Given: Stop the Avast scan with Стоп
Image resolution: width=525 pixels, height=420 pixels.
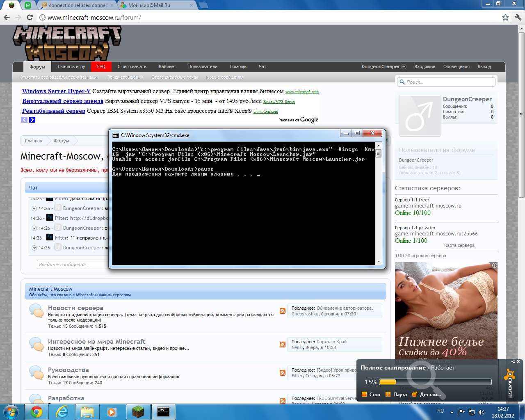Looking at the screenshot, I should click(371, 395).
